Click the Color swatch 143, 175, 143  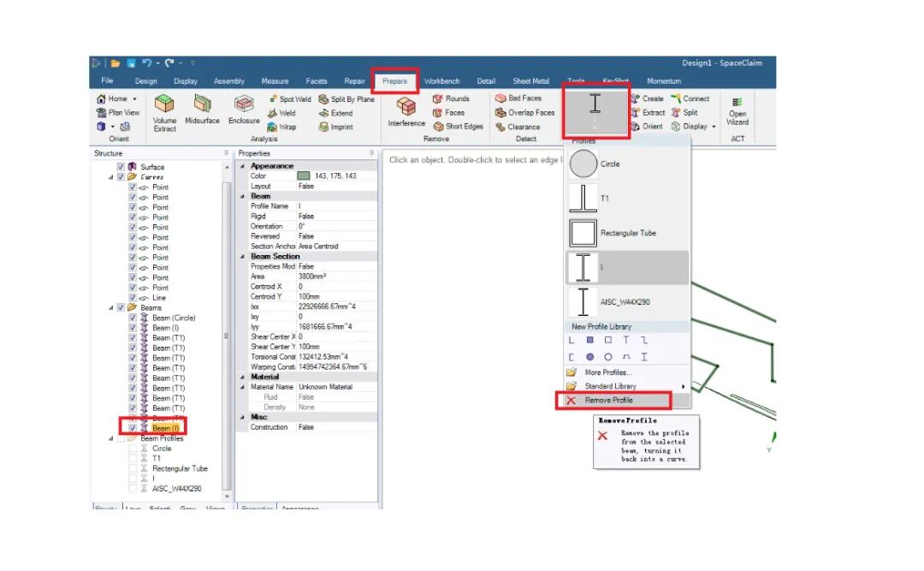click(304, 175)
